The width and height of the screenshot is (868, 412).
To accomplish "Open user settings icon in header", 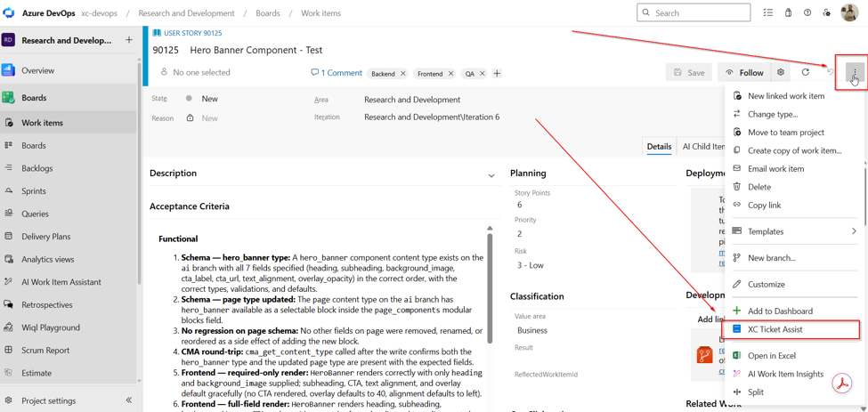I will [826, 12].
